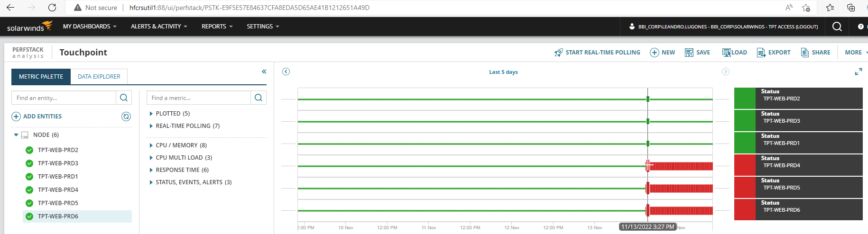Shift time range back with left arrow
868x234 pixels.
(286, 72)
